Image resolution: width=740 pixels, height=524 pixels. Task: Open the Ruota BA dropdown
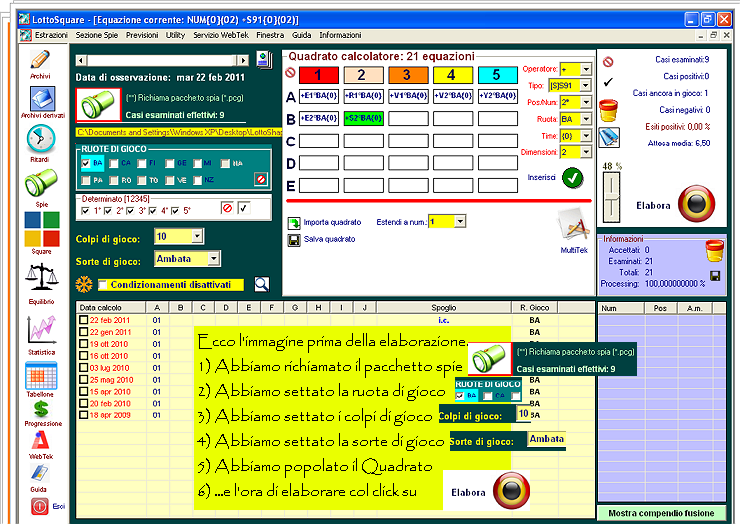point(586,119)
